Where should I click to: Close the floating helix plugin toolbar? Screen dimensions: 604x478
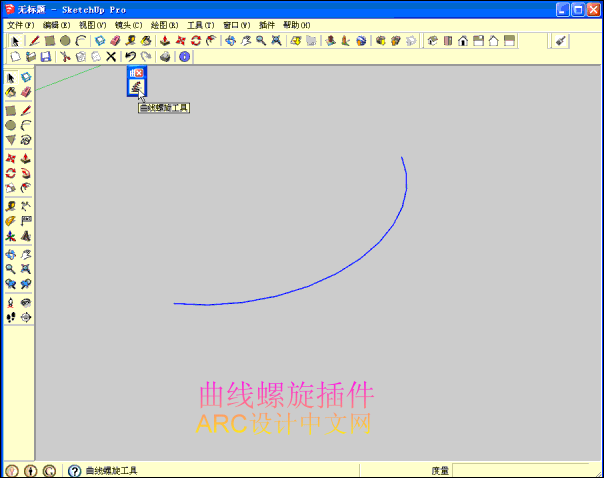139,72
